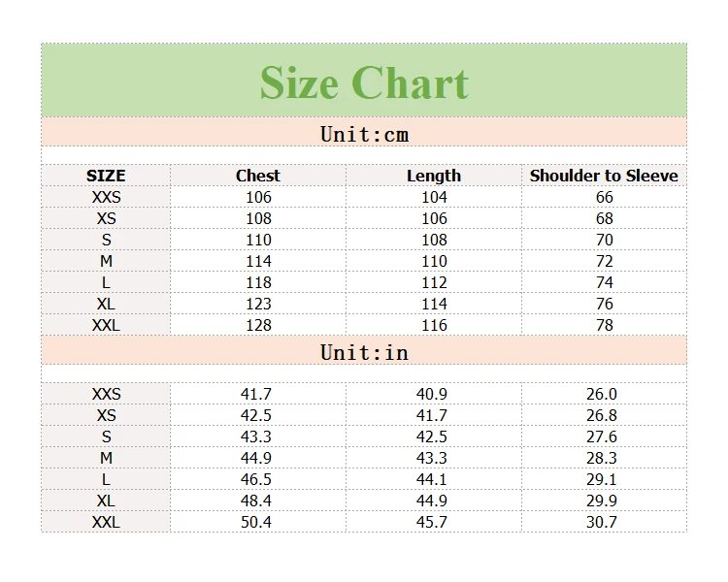Viewport: 728px width, 582px height.
Task: Click the SIZE column header
Action: tap(106, 176)
